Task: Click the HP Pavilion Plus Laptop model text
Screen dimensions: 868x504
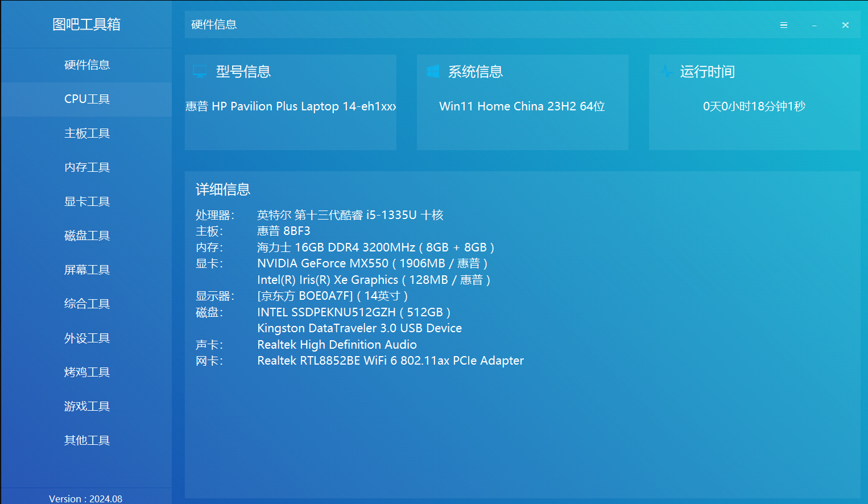Action: coord(291,106)
